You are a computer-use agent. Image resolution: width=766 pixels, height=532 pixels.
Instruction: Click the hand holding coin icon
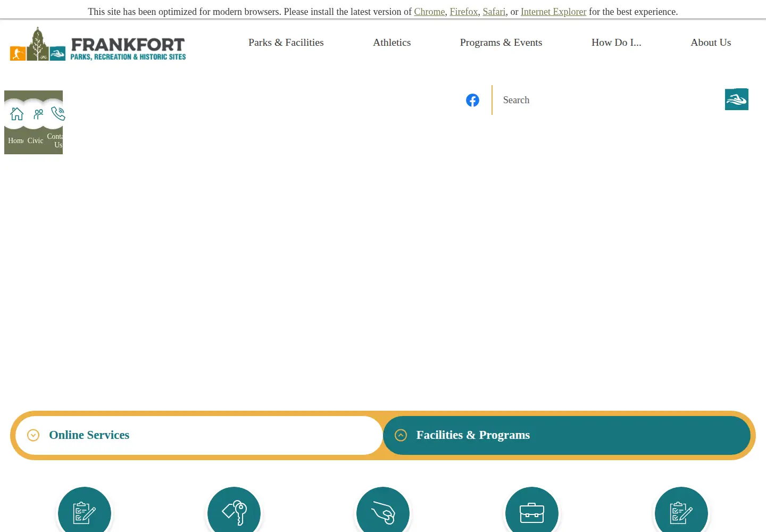coord(383,513)
